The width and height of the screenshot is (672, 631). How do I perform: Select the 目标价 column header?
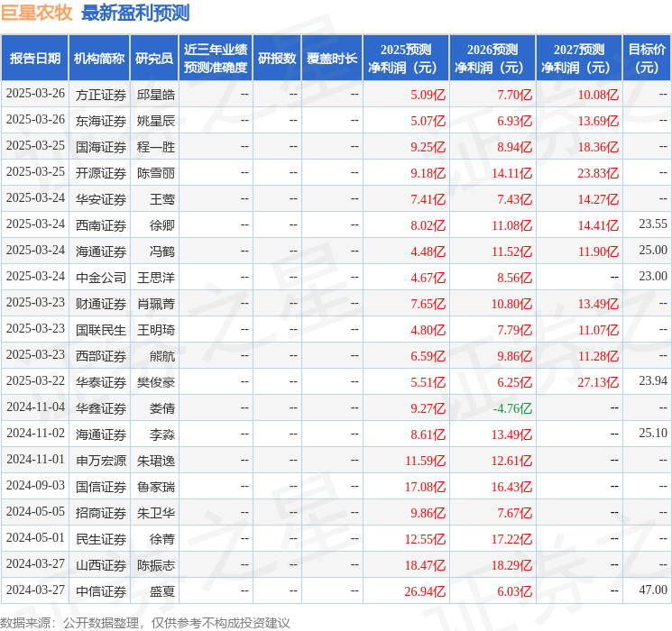click(x=647, y=58)
